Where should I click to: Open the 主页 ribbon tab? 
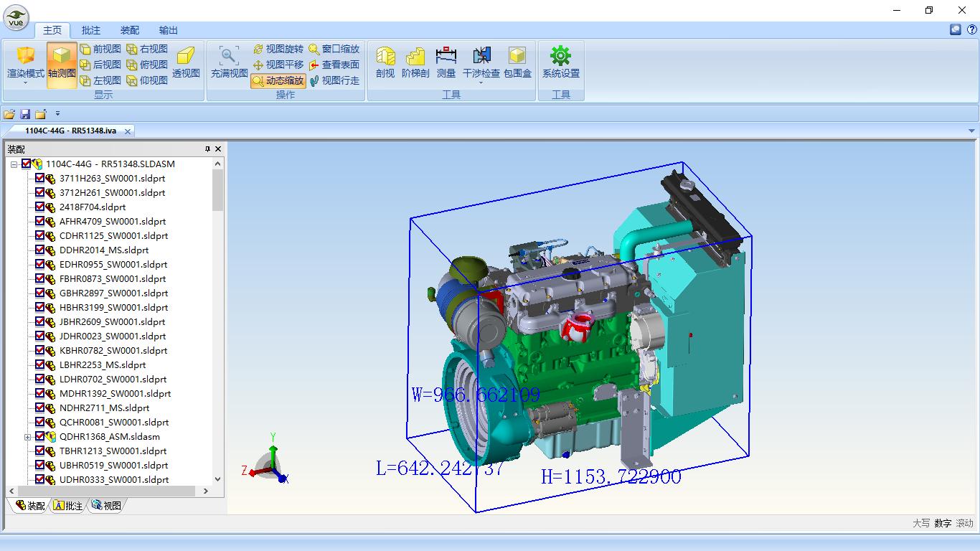coord(52,30)
